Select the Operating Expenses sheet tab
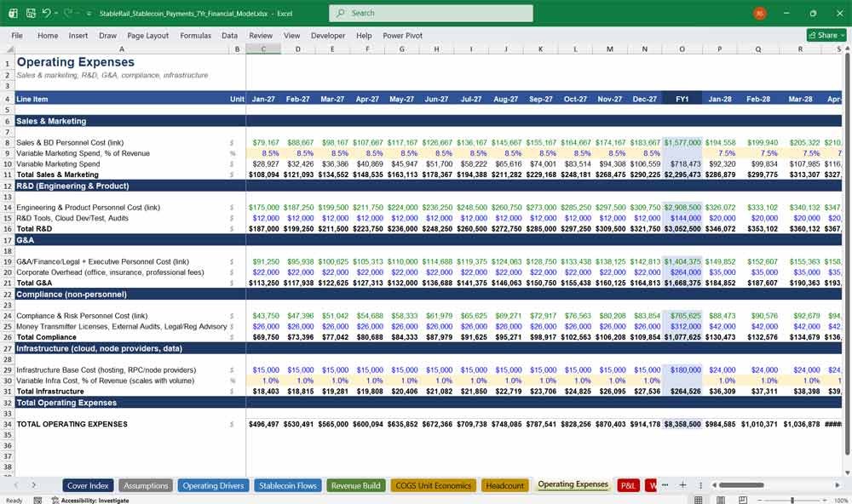 tap(573, 484)
